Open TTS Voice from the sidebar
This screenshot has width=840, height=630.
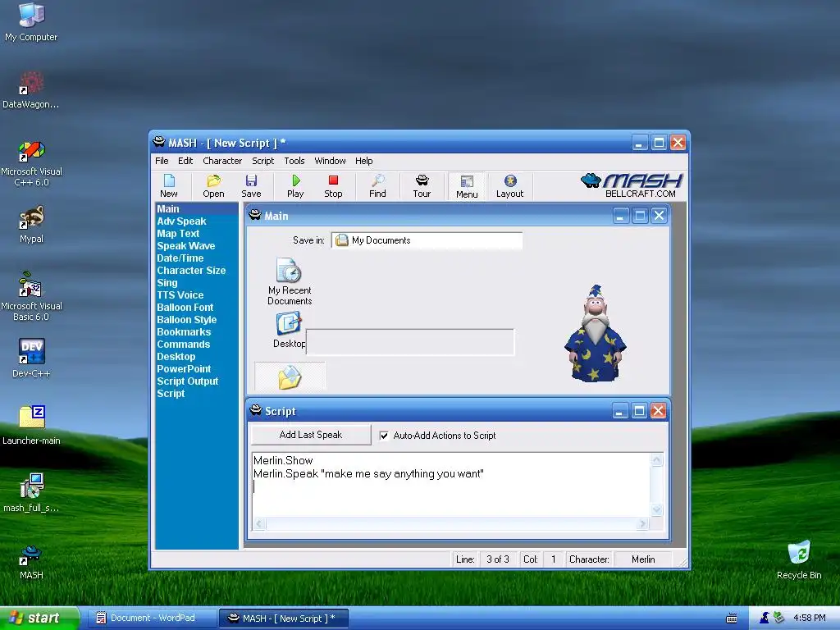point(180,295)
